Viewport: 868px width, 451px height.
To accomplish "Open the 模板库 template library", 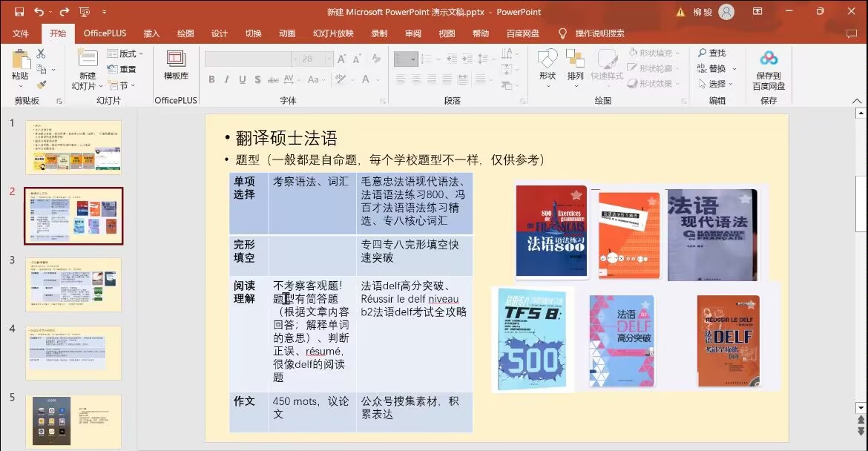I will click(176, 65).
